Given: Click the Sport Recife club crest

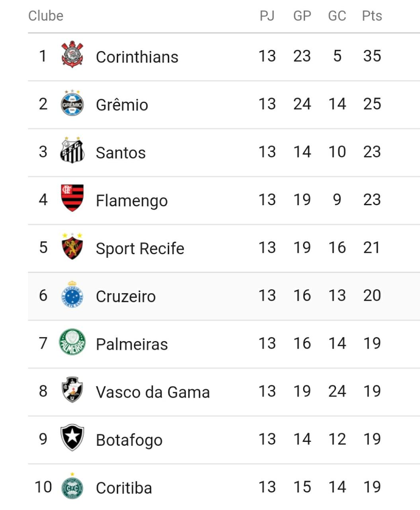Looking at the screenshot, I should click(72, 246).
